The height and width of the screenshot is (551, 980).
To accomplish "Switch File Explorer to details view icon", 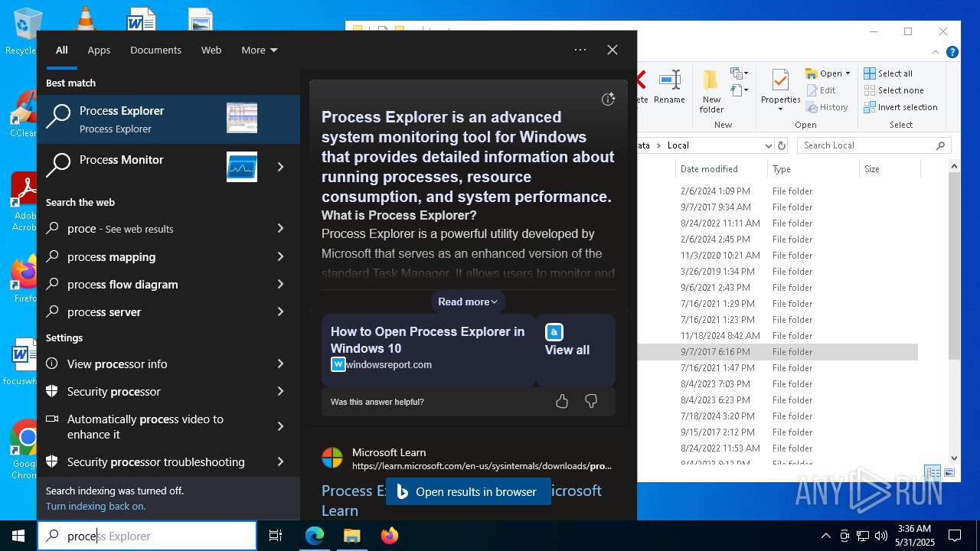I will tap(933, 472).
